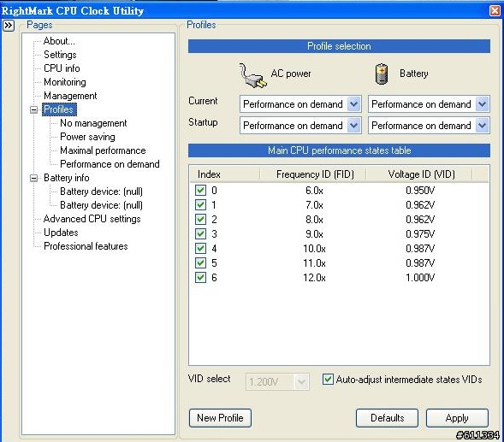Click the AC power plug icon
The height and width of the screenshot is (442, 504).
point(252,76)
